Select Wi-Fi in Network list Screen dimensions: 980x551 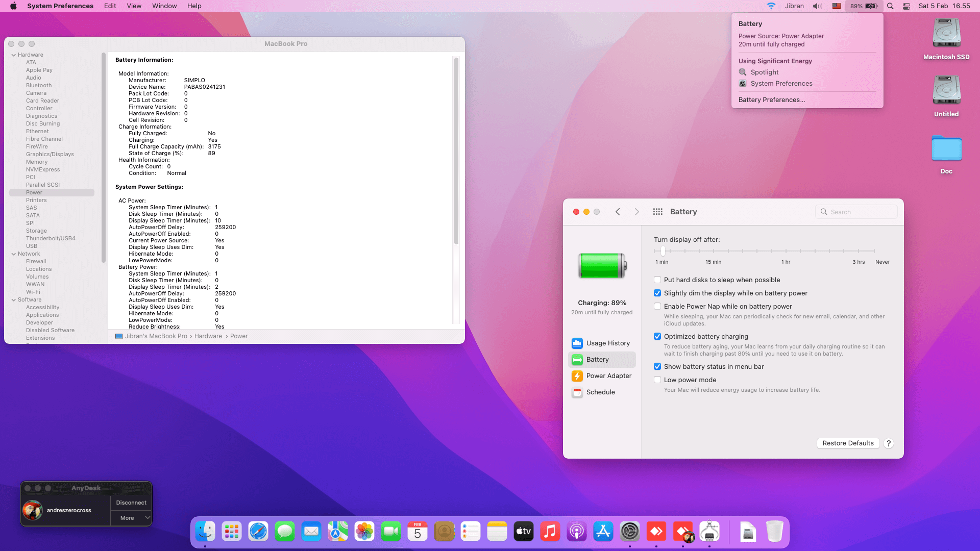click(33, 292)
